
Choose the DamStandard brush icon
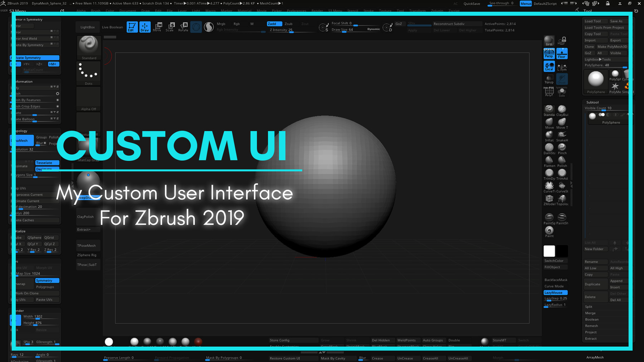(x=549, y=149)
